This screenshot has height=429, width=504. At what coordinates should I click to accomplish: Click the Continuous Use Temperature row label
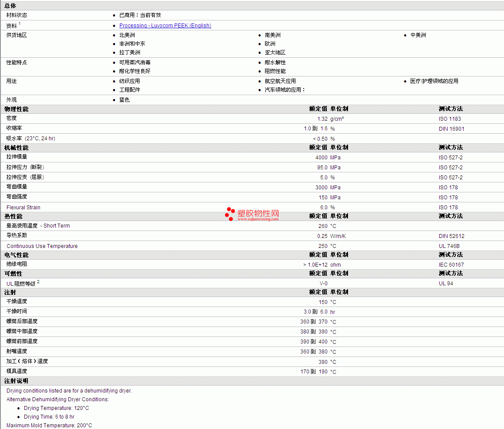tap(42, 246)
